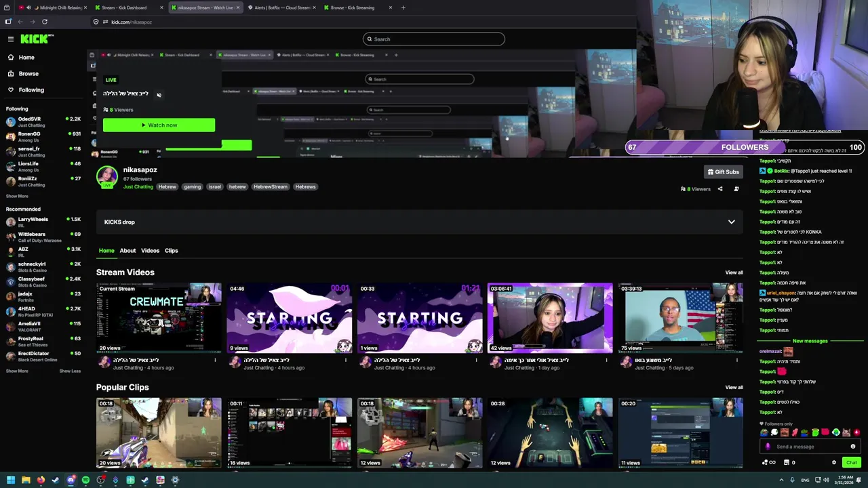Click nikasapoz channel avatar
Image resolution: width=868 pixels, height=488 pixels.
[x=106, y=177]
